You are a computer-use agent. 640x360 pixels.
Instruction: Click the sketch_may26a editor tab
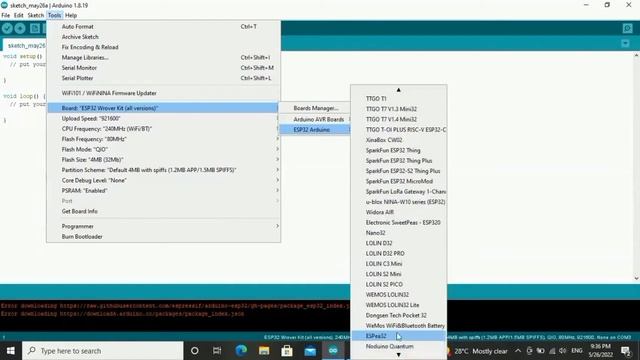click(25, 45)
